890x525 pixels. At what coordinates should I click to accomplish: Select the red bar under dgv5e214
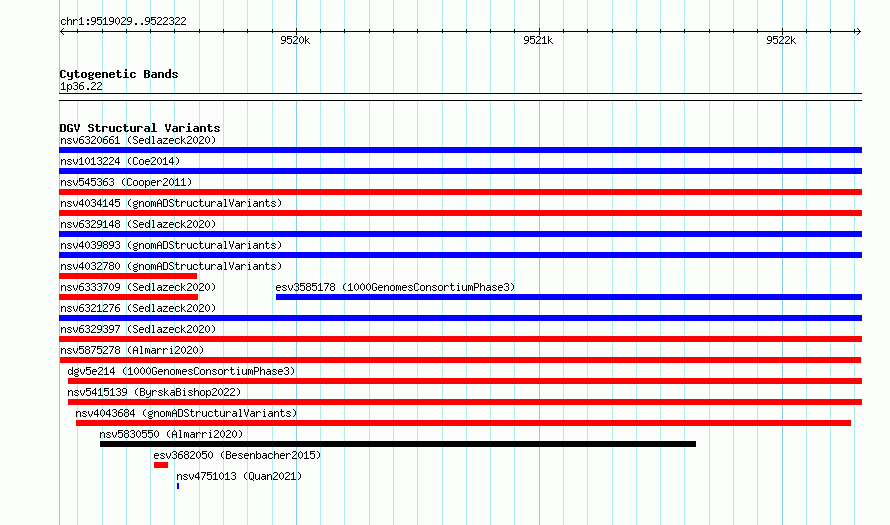[x=465, y=381]
